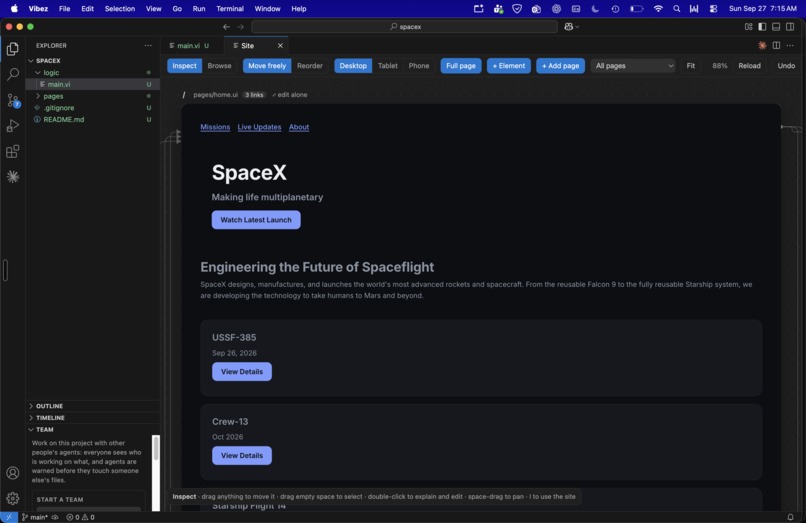This screenshot has width=806, height=523.
Task: Click the + Element button
Action: click(509, 66)
